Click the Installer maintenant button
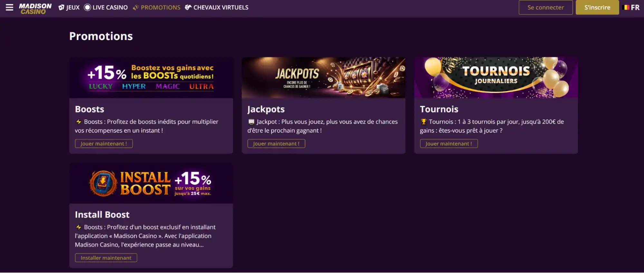The width and height of the screenshot is (644, 273). 106,258
